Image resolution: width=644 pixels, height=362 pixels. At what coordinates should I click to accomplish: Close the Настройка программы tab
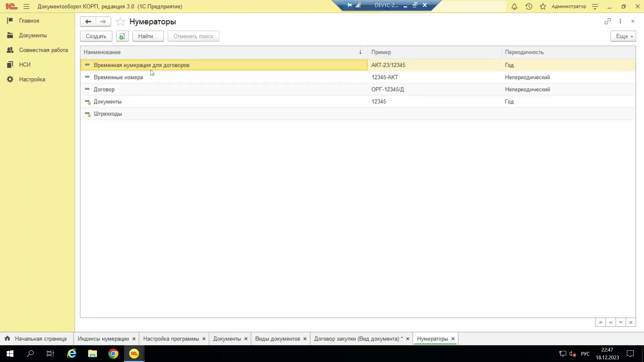[x=204, y=339]
